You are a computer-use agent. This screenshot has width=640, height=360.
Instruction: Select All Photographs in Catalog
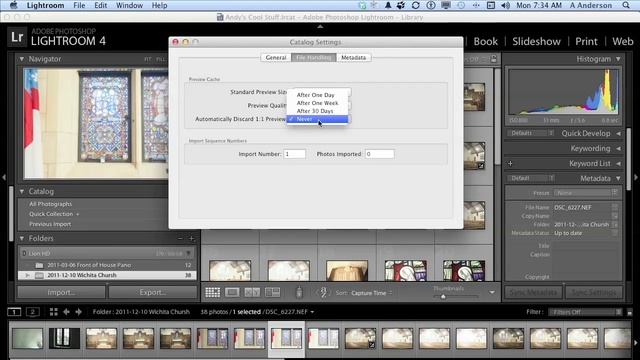51,204
